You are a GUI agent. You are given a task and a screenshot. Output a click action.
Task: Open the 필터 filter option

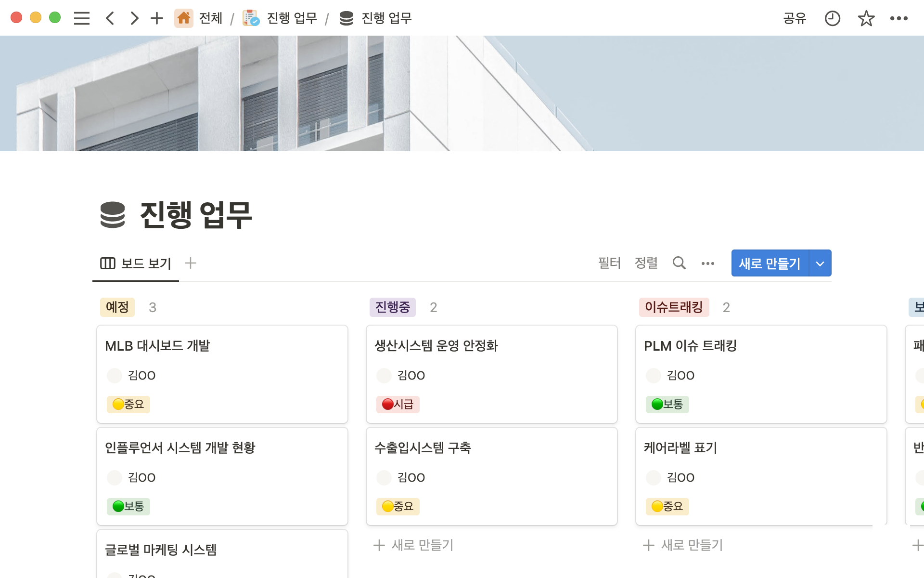(x=609, y=263)
